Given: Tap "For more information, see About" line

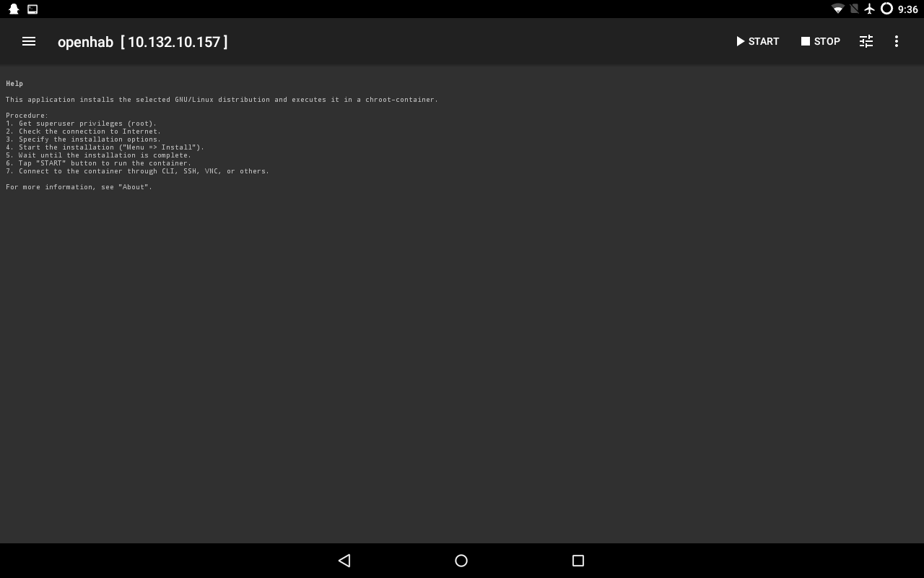Looking at the screenshot, I should pyautogui.click(x=79, y=187).
